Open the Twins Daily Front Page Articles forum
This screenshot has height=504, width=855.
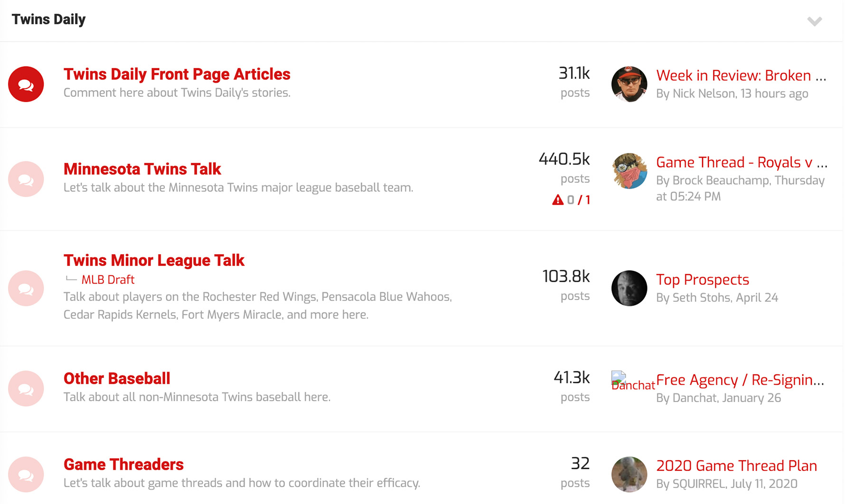(177, 74)
